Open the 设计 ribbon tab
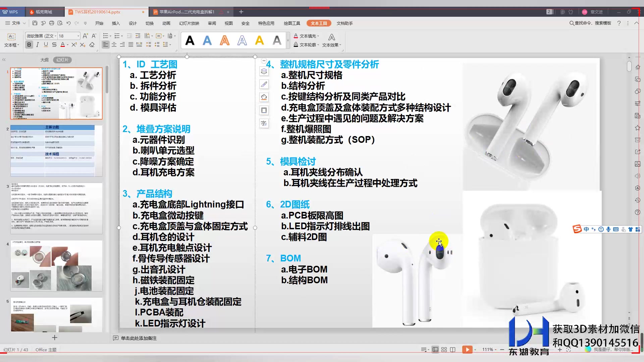Screen dimensions: 644x362 132,23
